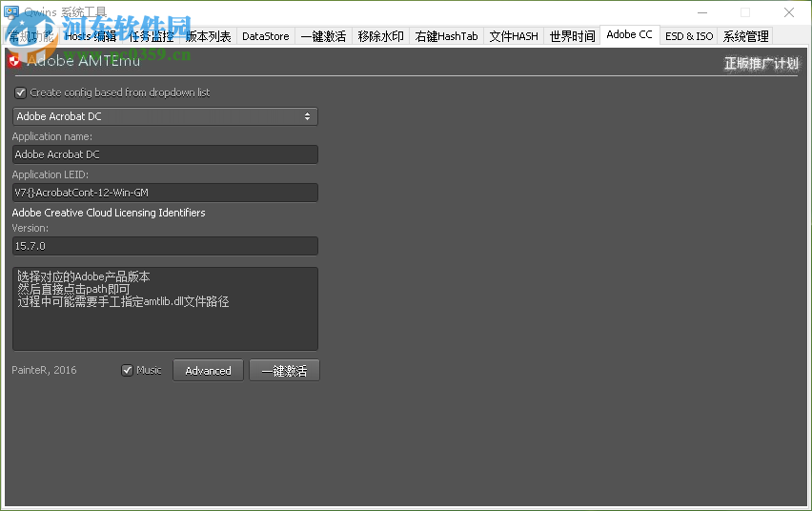
Task: Click the Version field showing 15.7.0
Action: tap(165, 246)
